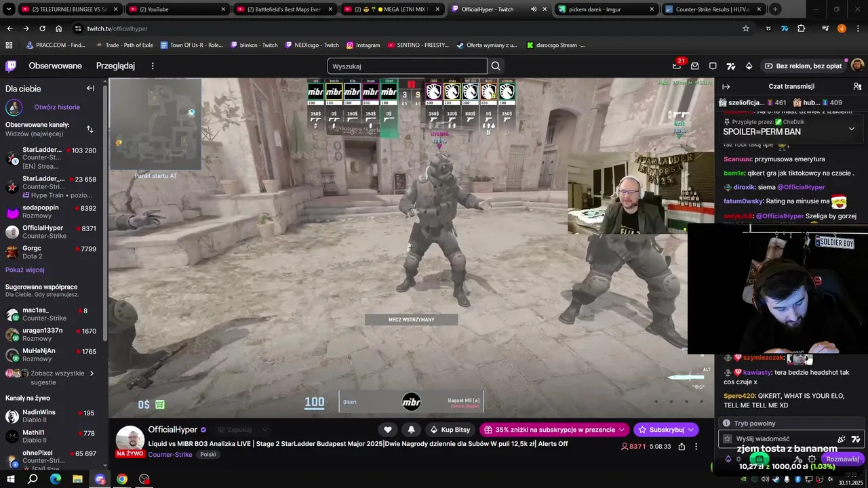Open File Explorer on the taskbar
The height and width of the screenshot is (488, 868).
pos(77,479)
